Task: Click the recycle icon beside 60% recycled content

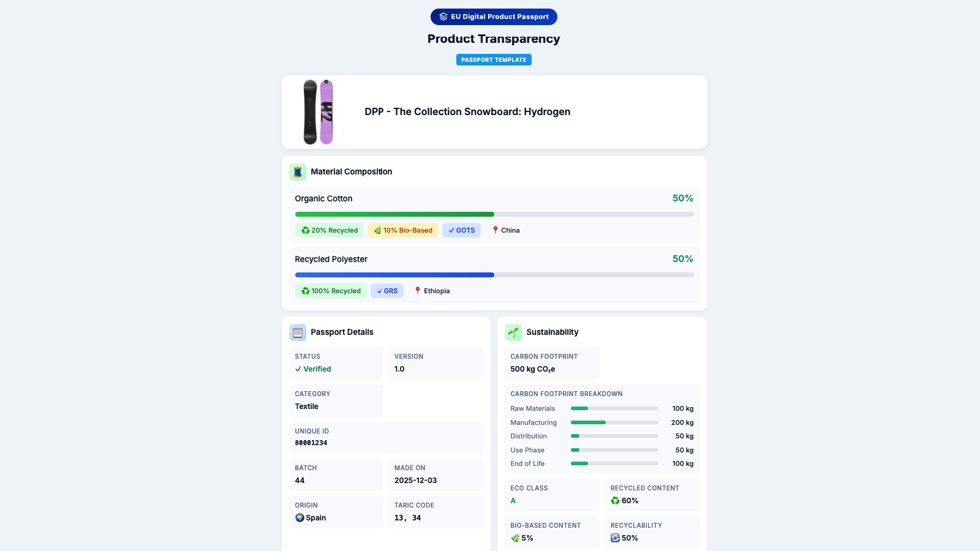Action: tap(615, 501)
